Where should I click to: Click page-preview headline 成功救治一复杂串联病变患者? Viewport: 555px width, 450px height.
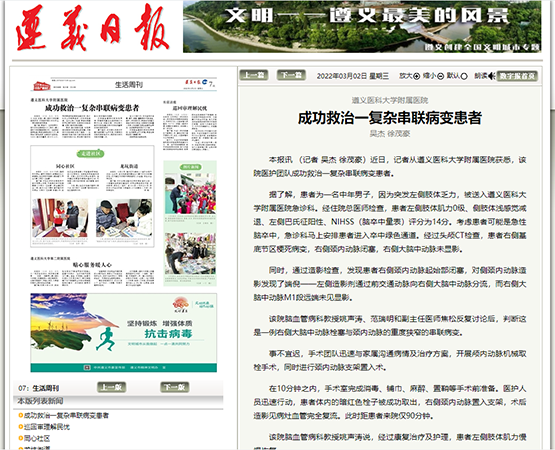92,108
